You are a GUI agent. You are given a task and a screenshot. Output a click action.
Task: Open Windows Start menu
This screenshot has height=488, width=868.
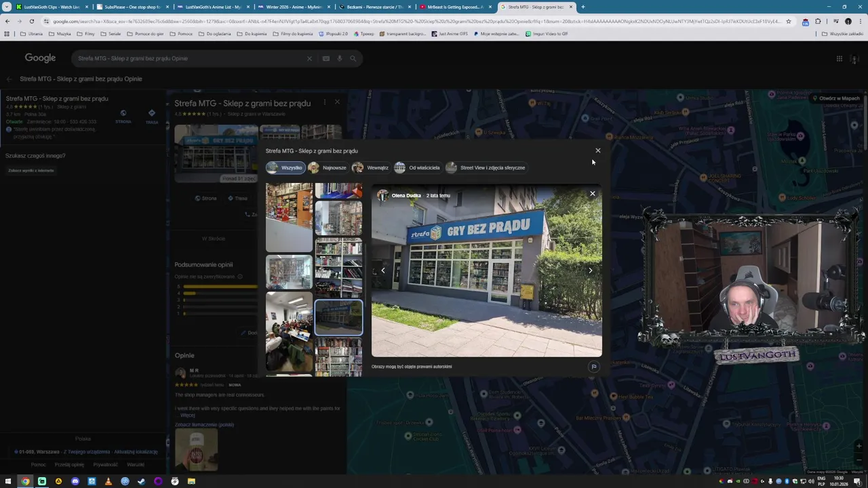click(x=8, y=481)
